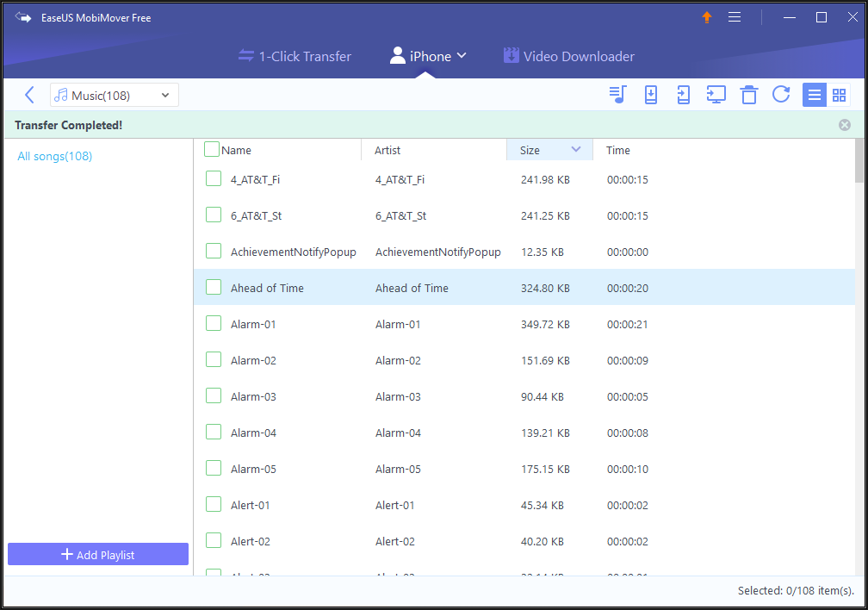Click the 139.21 KB size value
This screenshot has width=868, height=610.
pos(545,433)
